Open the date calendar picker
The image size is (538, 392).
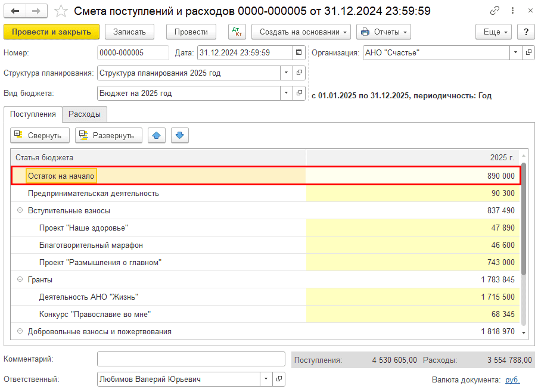[x=299, y=52]
